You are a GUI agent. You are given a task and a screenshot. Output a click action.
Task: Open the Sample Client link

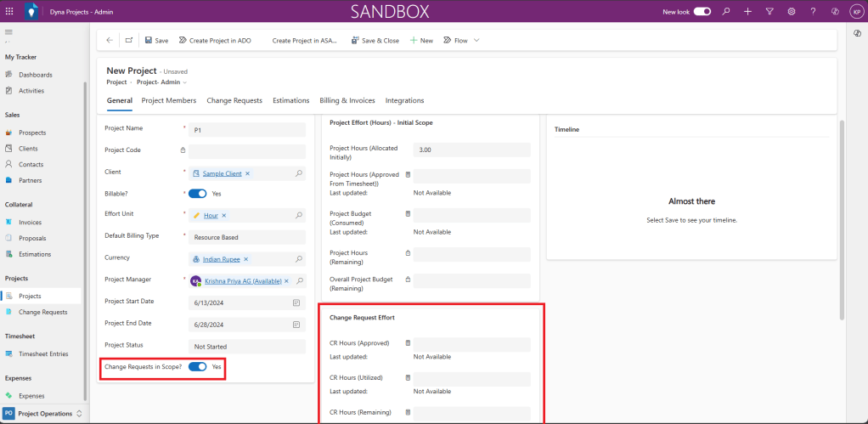222,173
